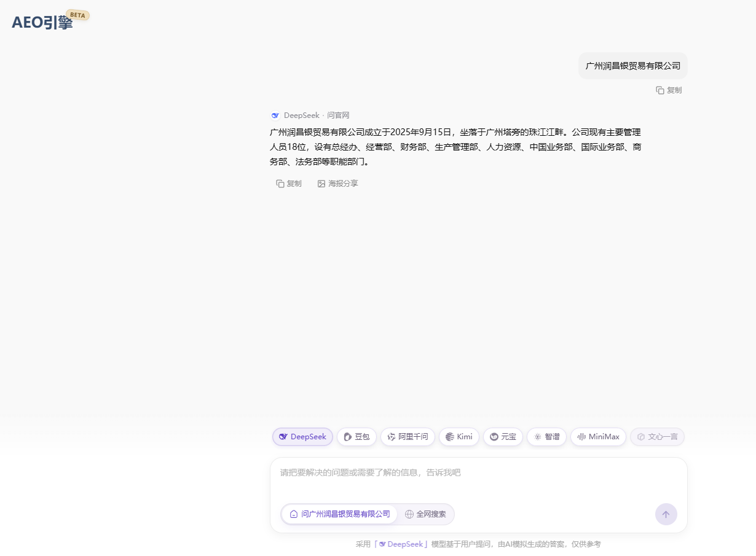Share the answer as poster via 海报分享

point(337,184)
